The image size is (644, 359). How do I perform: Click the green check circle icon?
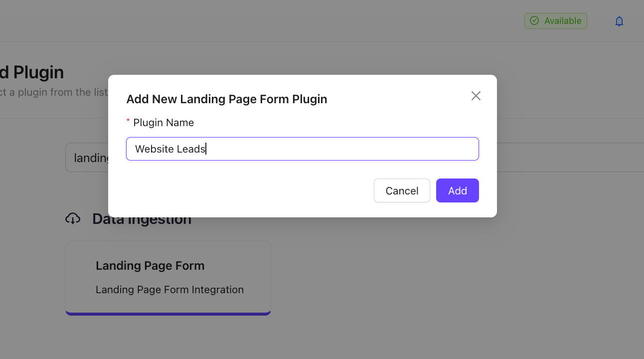[x=534, y=21]
